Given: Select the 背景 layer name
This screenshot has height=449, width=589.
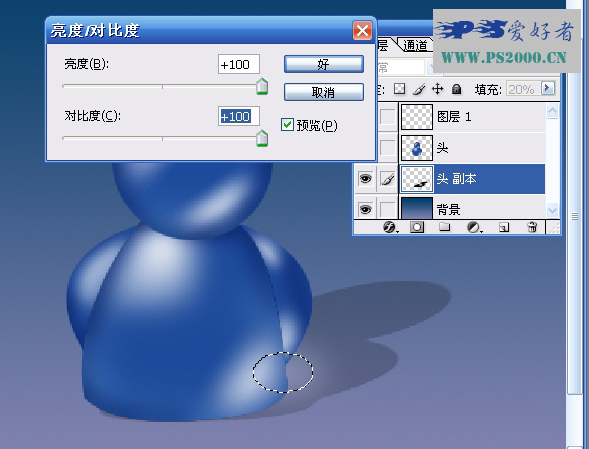Looking at the screenshot, I should point(449,209).
